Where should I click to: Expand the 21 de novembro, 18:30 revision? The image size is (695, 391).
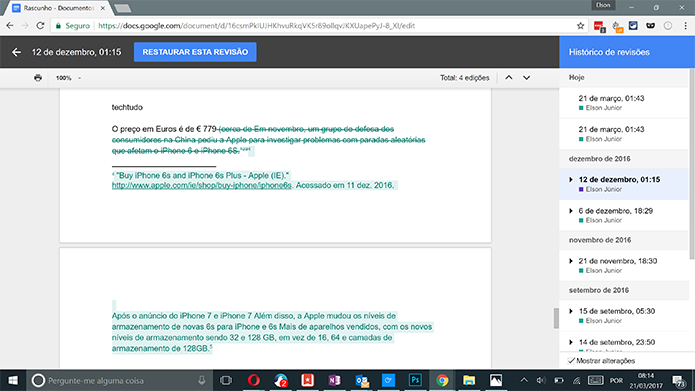(x=571, y=261)
